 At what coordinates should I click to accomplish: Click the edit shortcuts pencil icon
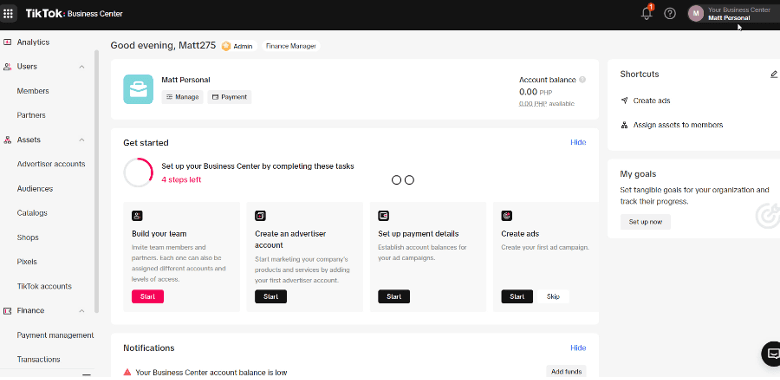click(774, 74)
